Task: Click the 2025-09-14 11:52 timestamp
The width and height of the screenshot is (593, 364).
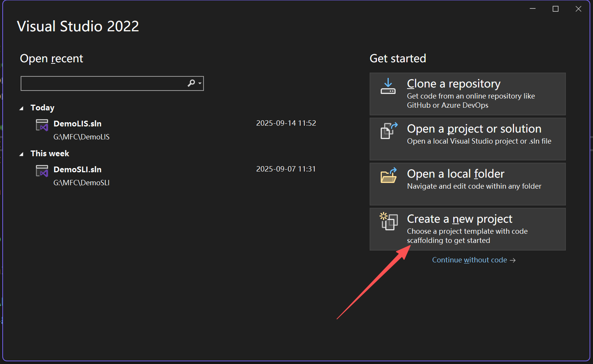Action: tap(286, 123)
